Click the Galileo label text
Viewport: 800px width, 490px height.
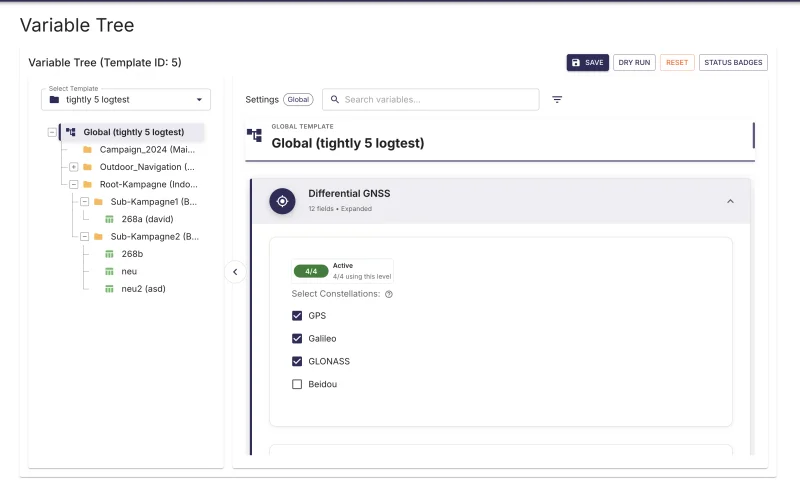[x=322, y=338]
